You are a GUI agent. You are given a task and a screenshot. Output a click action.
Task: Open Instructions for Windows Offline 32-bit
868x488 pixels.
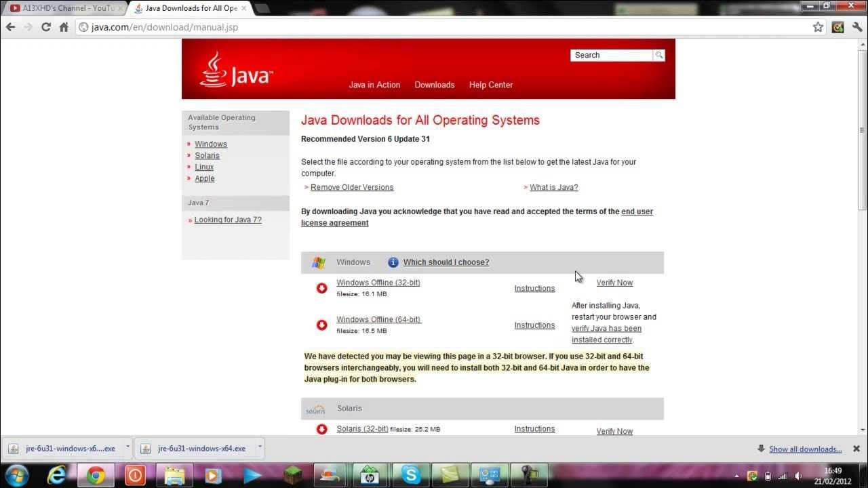pyautogui.click(x=534, y=289)
